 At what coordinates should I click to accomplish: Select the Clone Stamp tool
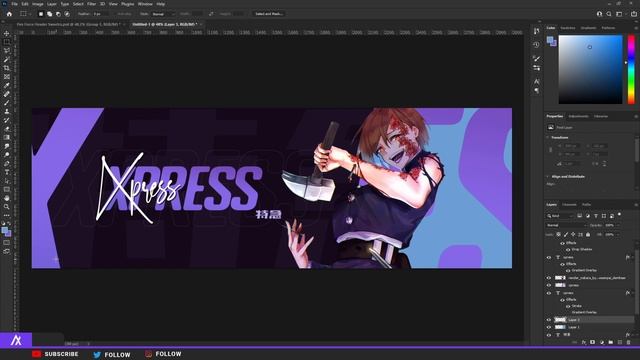(x=7, y=111)
